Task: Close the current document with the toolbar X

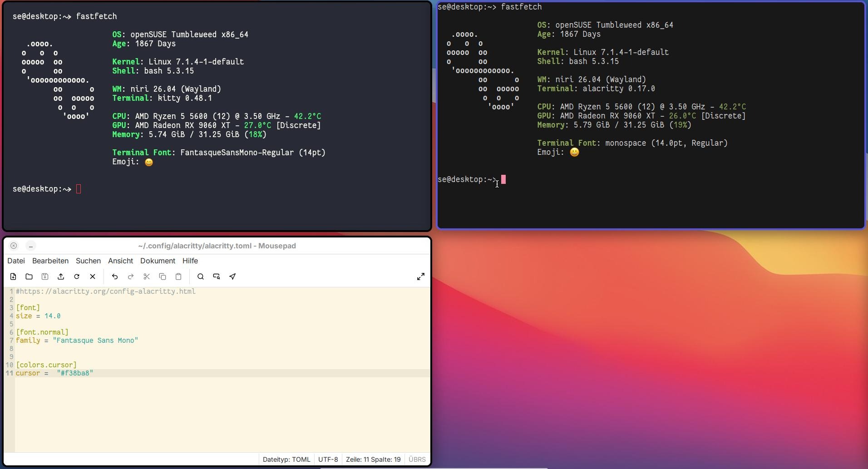Action: click(x=93, y=276)
